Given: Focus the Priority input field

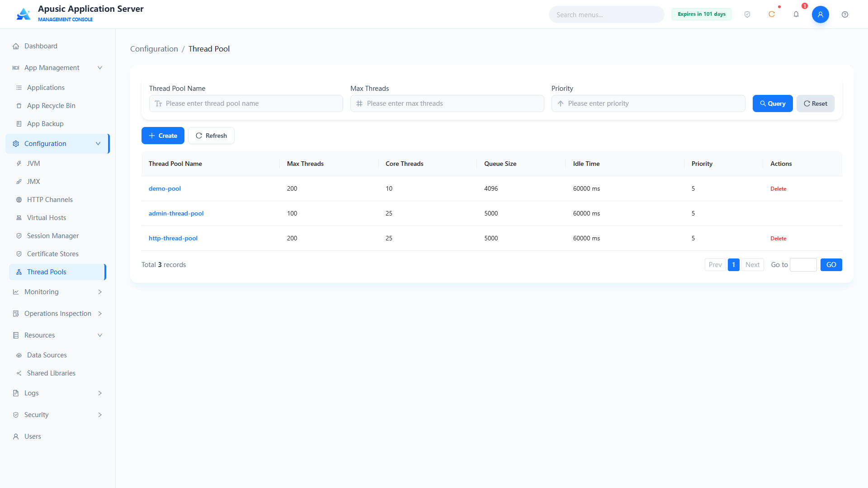Looking at the screenshot, I should click(x=648, y=103).
